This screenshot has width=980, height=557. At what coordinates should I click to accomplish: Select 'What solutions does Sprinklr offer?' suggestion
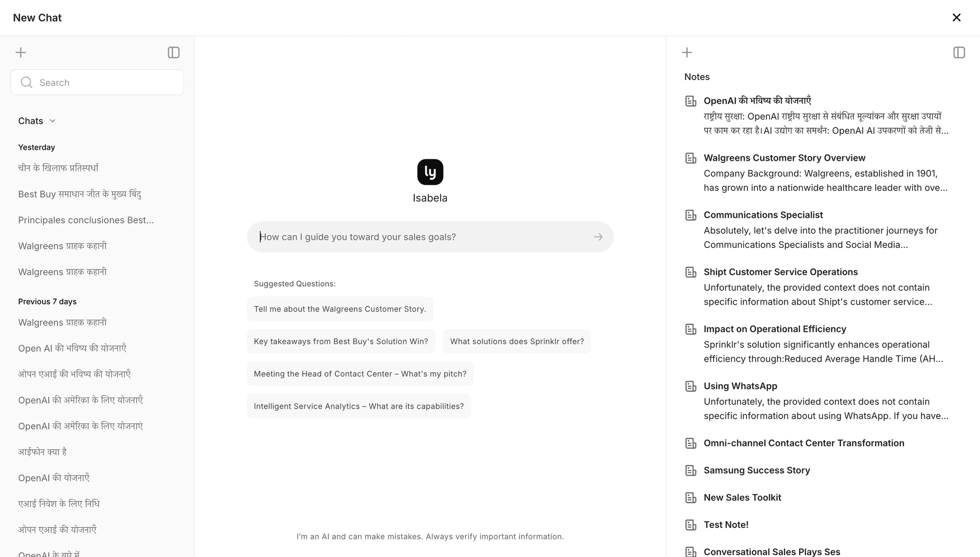517,341
